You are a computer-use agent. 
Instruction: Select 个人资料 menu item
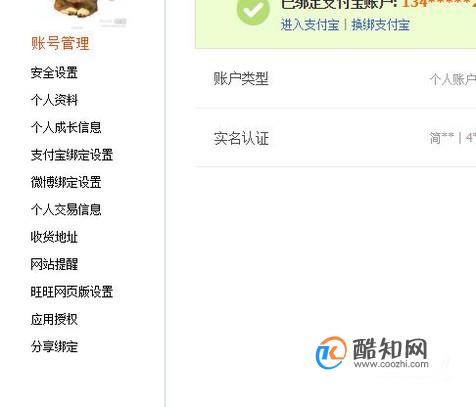tap(54, 100)
